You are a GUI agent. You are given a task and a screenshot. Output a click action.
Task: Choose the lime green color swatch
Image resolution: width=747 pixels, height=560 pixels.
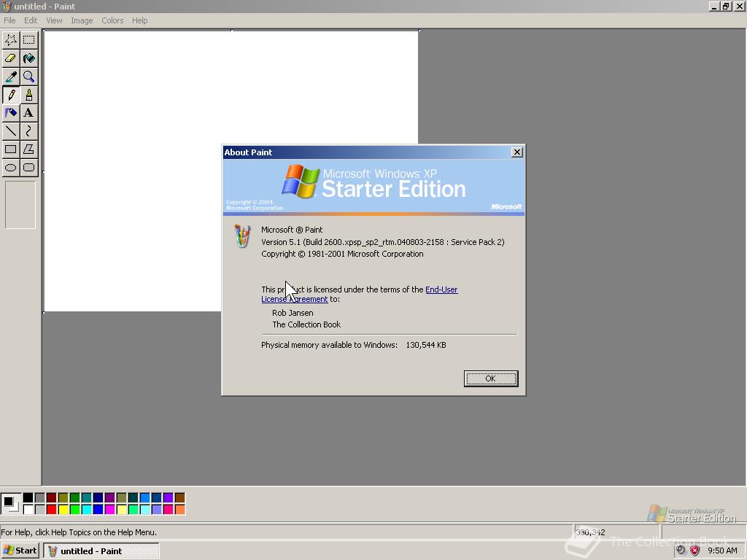[x=75, y=510]
